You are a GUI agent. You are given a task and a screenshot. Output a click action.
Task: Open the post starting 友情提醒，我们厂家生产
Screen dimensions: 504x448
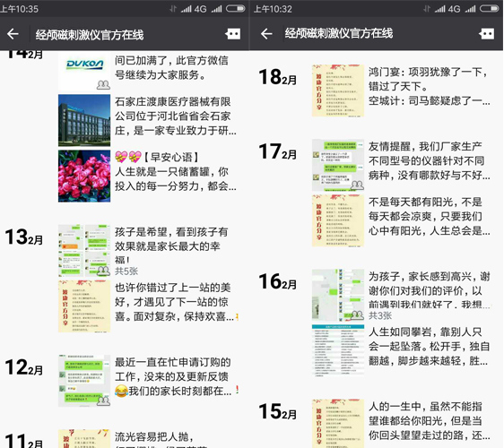point(430,160)
